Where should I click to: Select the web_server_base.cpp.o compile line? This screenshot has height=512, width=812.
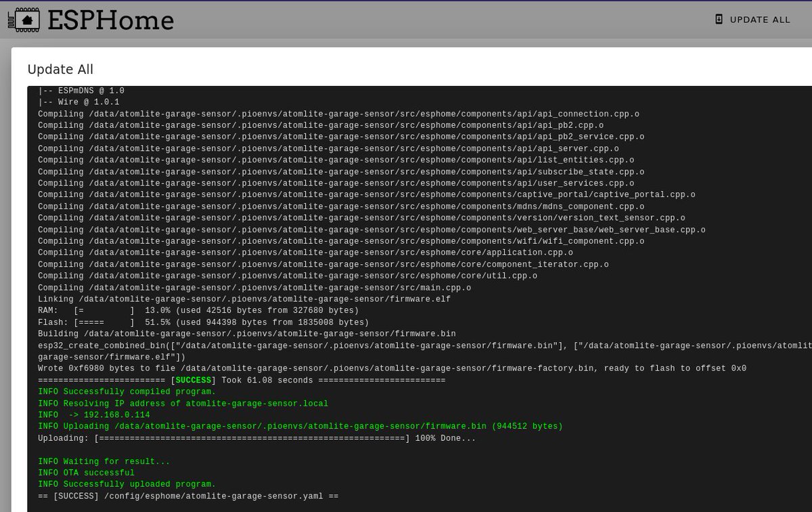click(371, 230)
